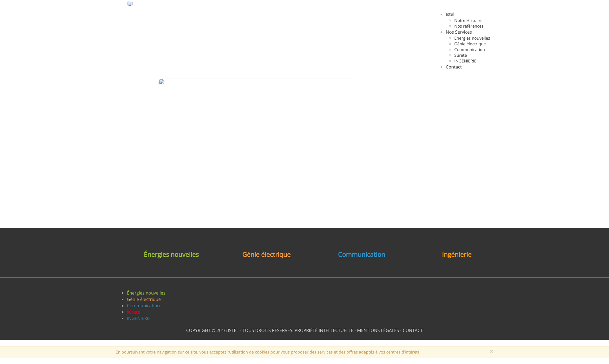Select Energies nouvelles in the top menu
The height and width of the screenshot is (364, 609).
point(472,38)
